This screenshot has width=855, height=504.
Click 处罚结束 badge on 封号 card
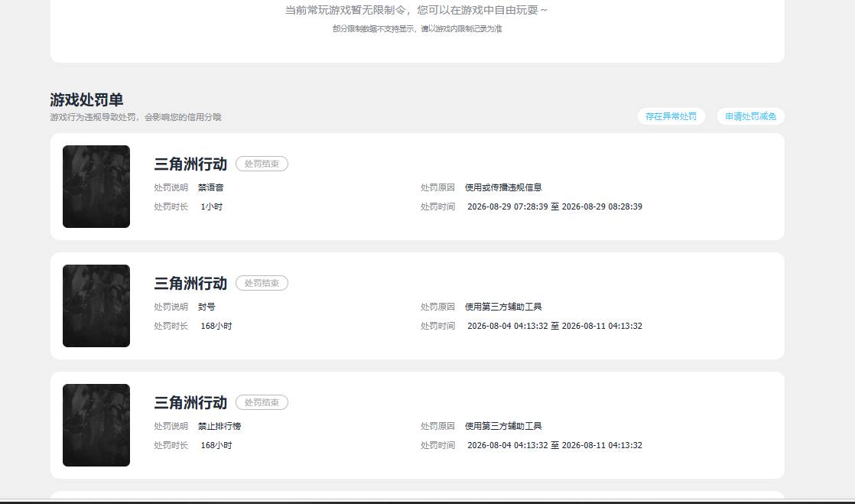click(262, 283)
